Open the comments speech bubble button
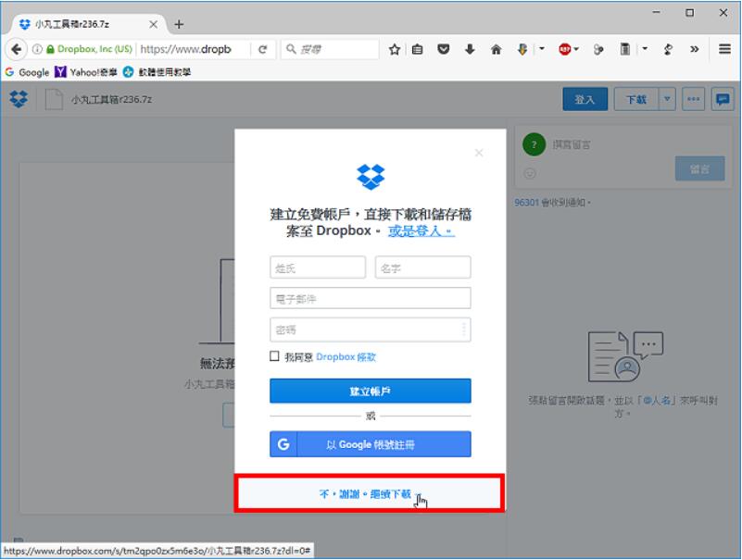Image resolution: width=742 pixels, height=560 pixels. click(723, 99)
